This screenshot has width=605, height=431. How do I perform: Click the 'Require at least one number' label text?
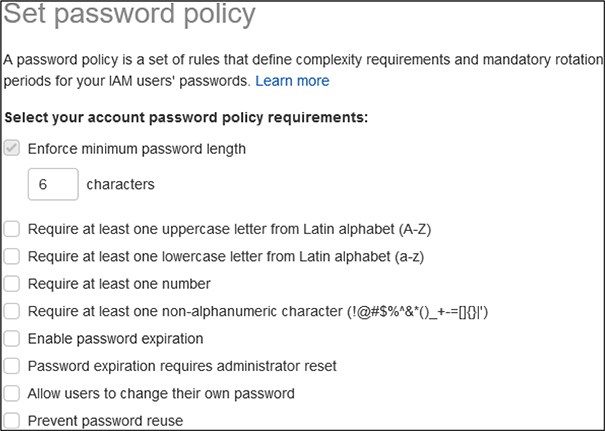tap(119, 284)
